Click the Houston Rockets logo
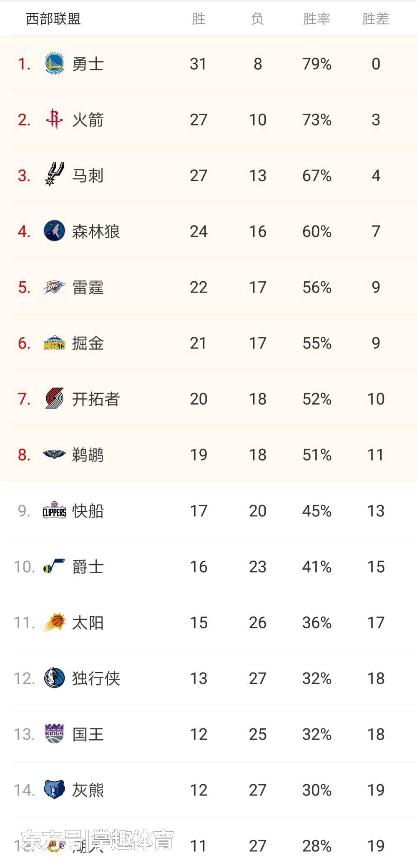Screen dimensions: 417x868 click(54, 120)
